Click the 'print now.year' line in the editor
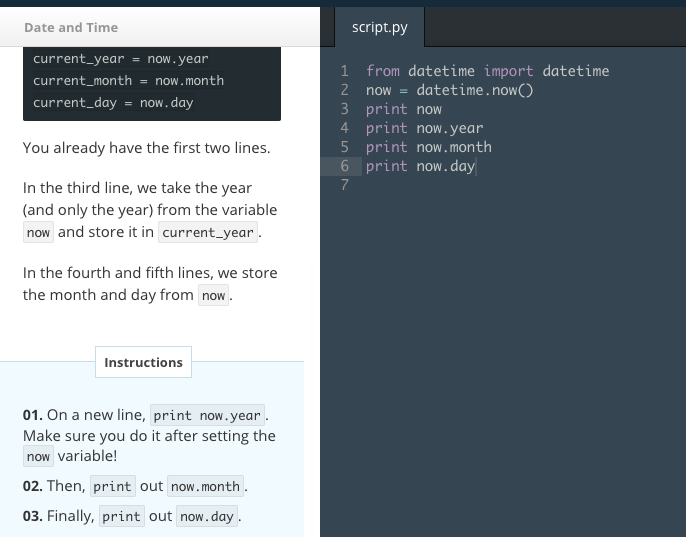Viewport: 686px width, 537px height. 424,128
